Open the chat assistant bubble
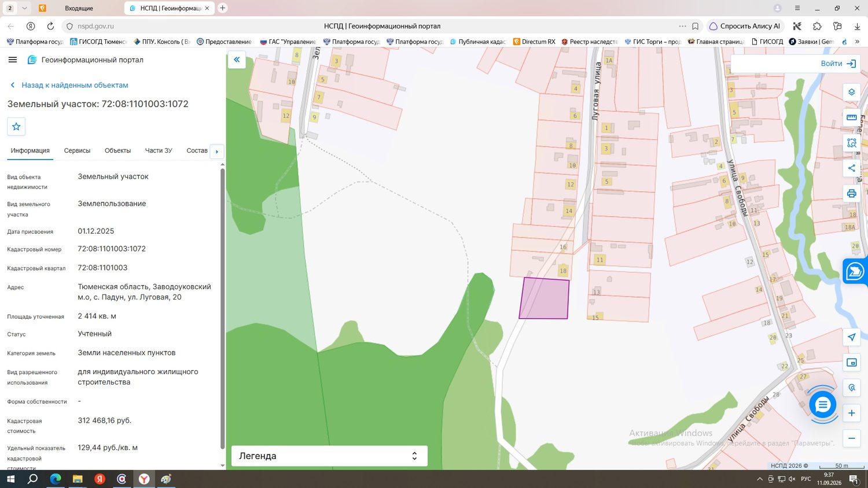Image resolution: width=868 pixels, height=488 pixels. click(822, 405)
